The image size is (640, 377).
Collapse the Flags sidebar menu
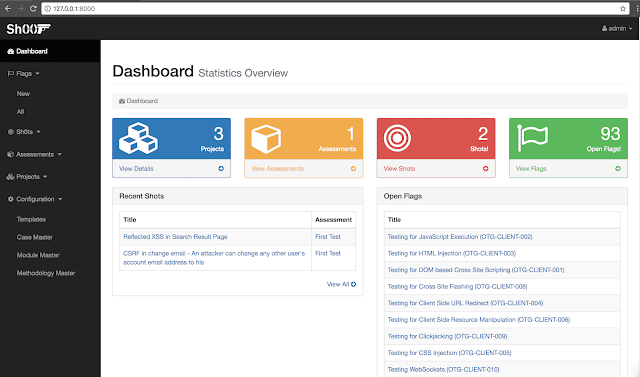click(24, 73)
